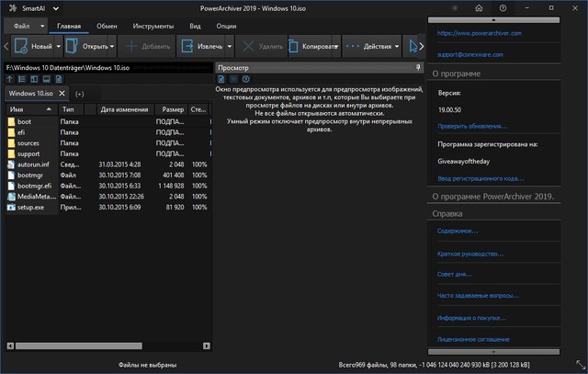
Task: Click the Действия three-dots icon
Action: pyautogui.click(x=353, y=46)
